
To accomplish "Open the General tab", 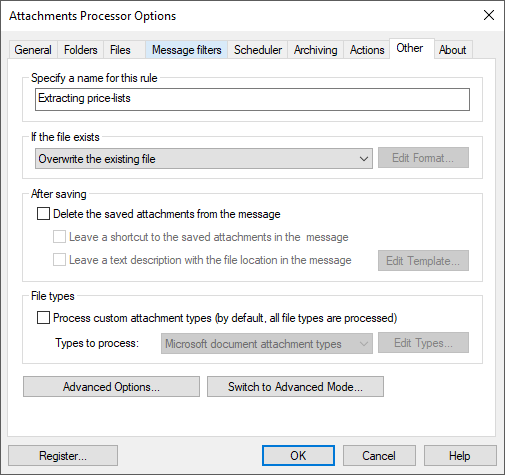I will [x=33, y=50].
